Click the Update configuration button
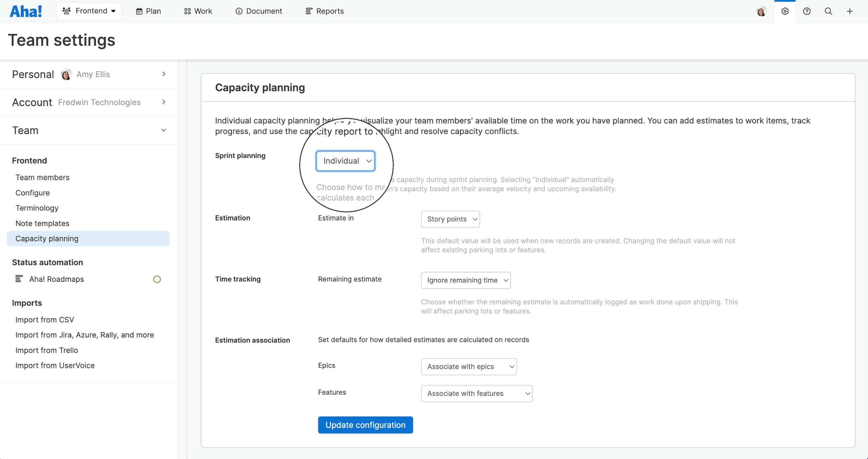The width and height of the screenshot is (868, 459). click(365, 425)
